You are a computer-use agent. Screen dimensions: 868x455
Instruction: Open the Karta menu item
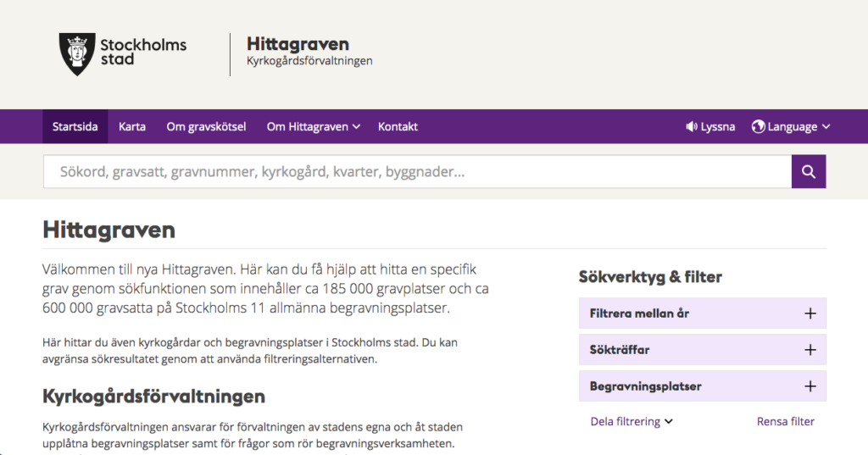point(131,127)
